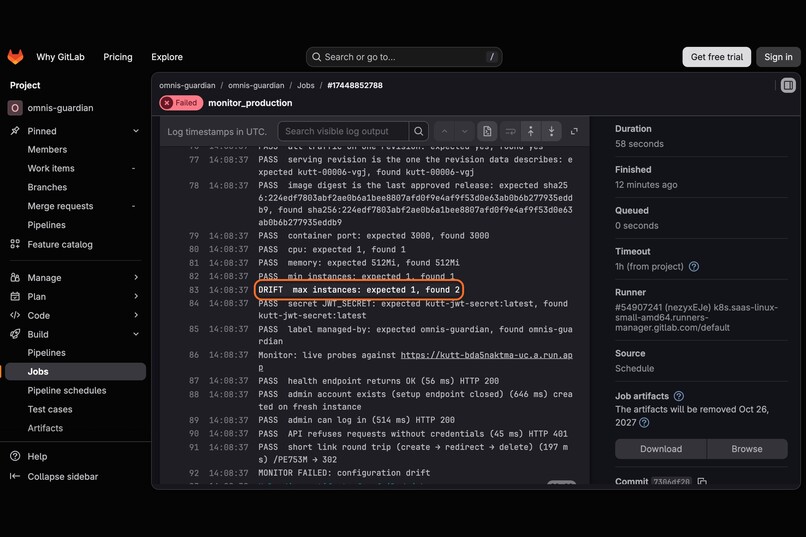806x537 pixels.
Task: Select Jobs in the sidebar
Action: (x=74, y=372)
